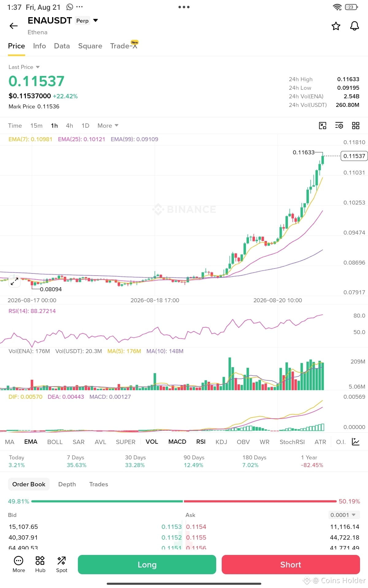
Task: Toggle the SAR indicator
Action: 79,442
